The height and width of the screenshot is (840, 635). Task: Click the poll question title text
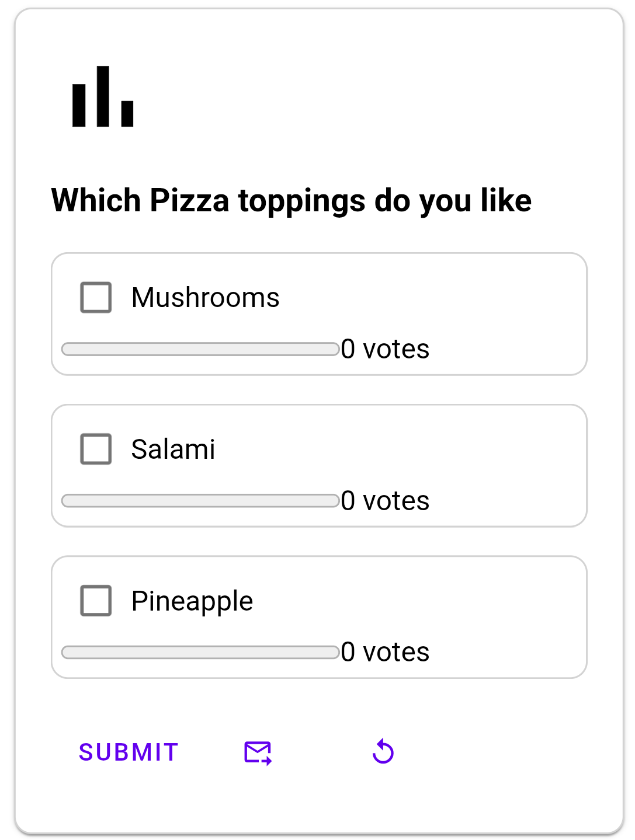click(x=292, y=200)
